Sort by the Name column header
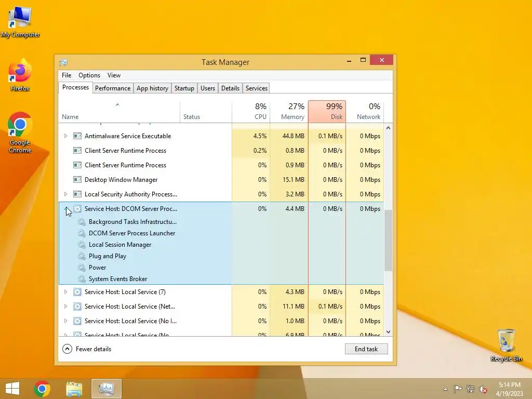The height and width of the screenshot is (399, 532). click(x=119, y=112)
